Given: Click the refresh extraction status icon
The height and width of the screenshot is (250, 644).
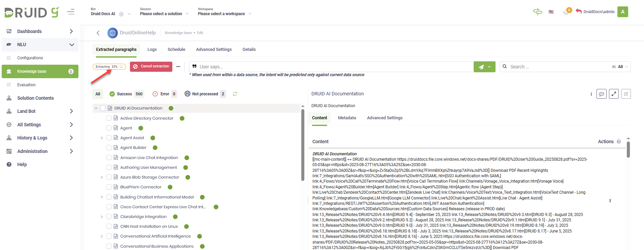Looking at the screenshot, I should point(235,94).
